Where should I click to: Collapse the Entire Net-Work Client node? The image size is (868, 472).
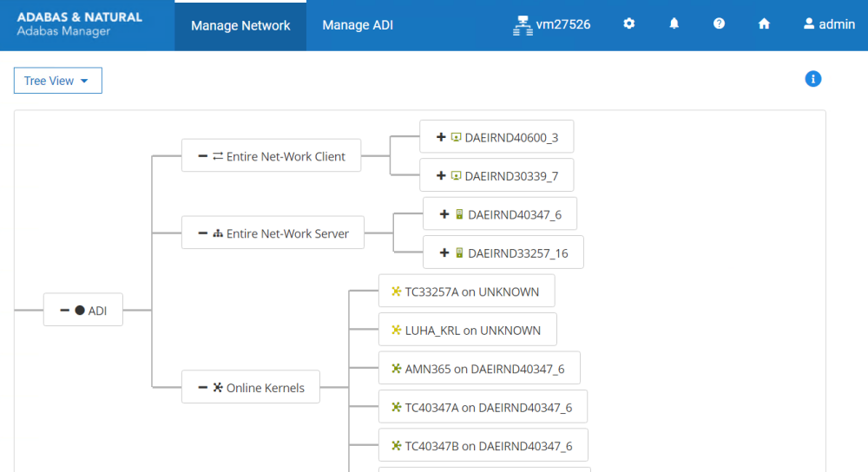coord(203,156)
